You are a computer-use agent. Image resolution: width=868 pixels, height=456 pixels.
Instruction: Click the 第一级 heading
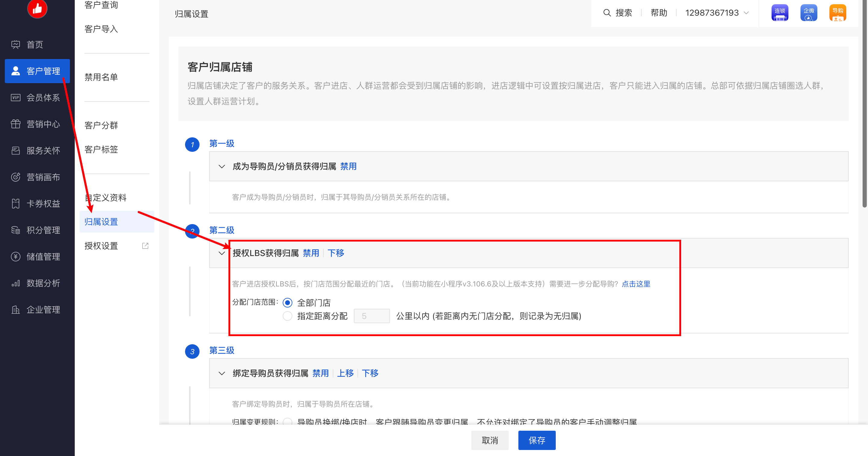click(x=222, y=143)
